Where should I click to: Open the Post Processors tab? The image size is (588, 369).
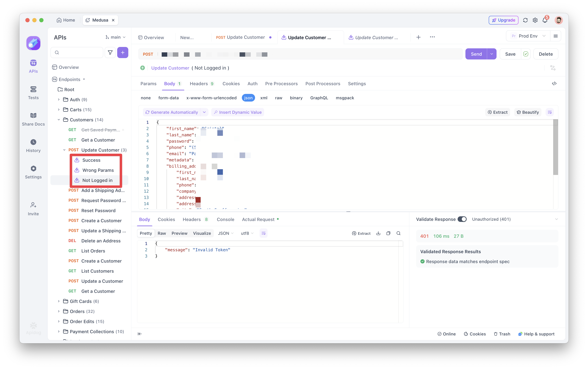[x=323, y=84]
